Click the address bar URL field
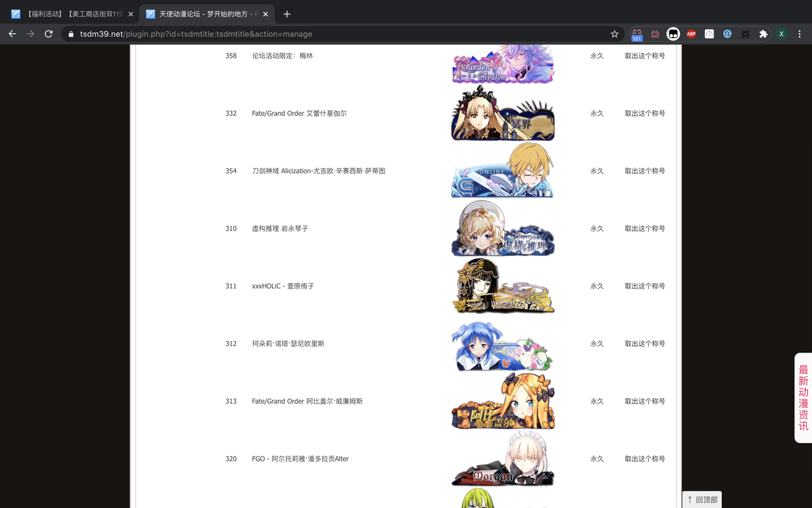 343,34
